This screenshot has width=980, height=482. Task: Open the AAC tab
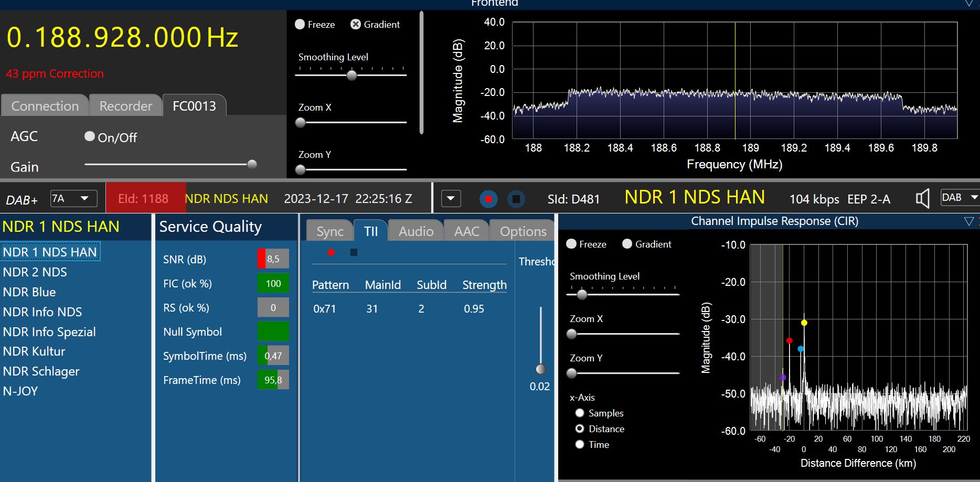[466, 231]
